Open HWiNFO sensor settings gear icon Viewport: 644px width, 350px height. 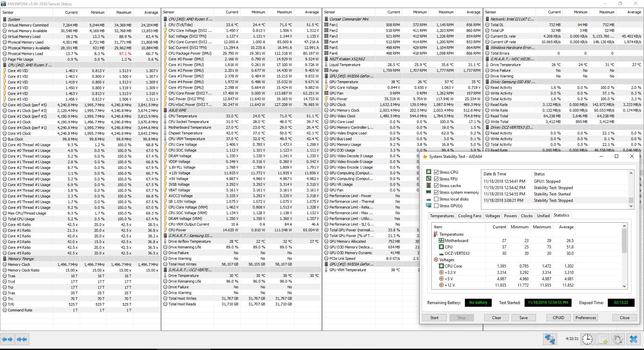pos(618,339)
